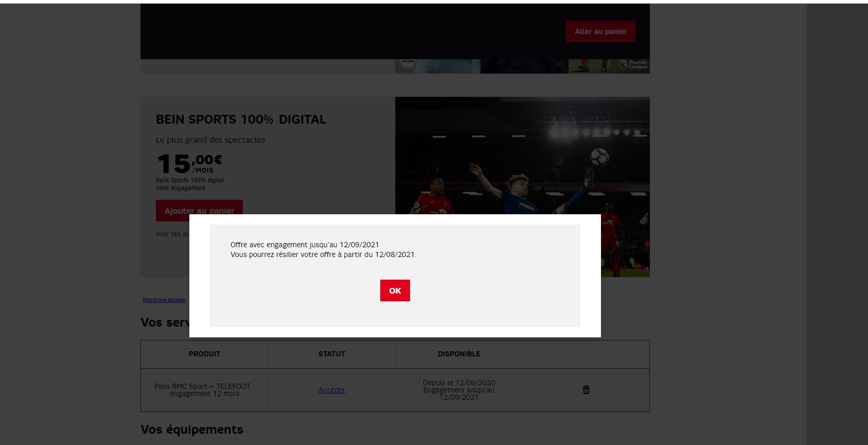Click the PRODUIT column header
868x445 pixels.
coord(204,354)
